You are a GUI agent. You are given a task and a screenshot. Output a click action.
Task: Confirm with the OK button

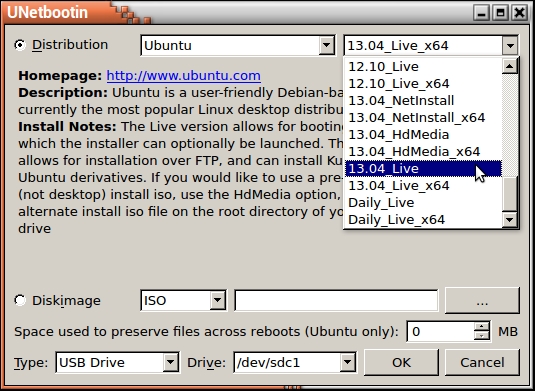coord(401,362)
